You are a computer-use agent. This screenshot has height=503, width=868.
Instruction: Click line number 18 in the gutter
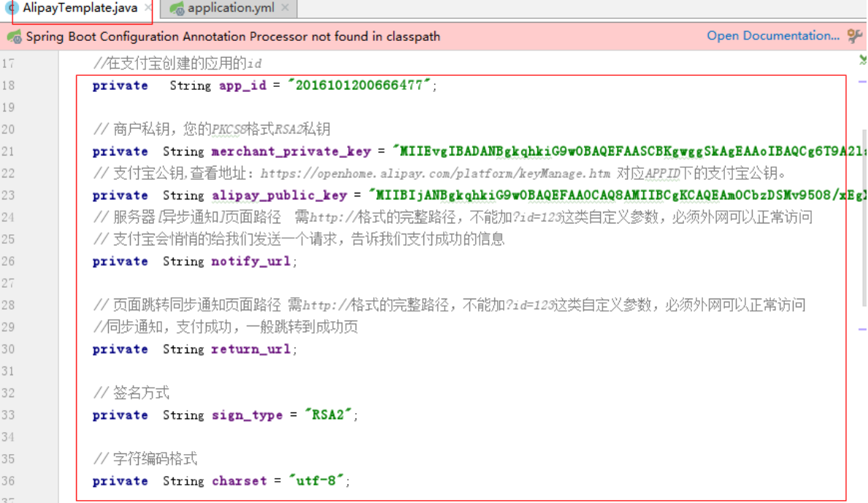8,85
